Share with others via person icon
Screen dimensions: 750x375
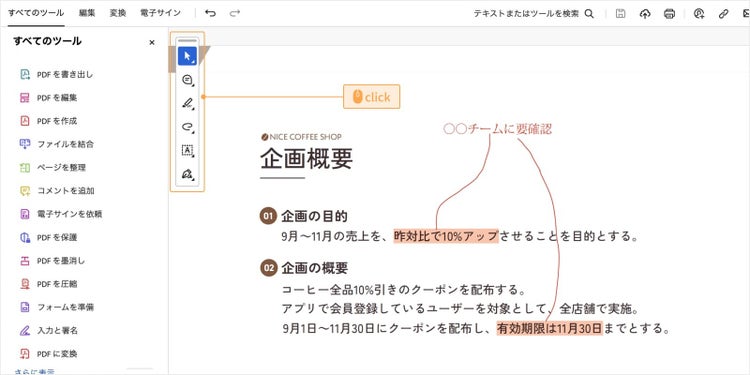(x=699, y=14)
